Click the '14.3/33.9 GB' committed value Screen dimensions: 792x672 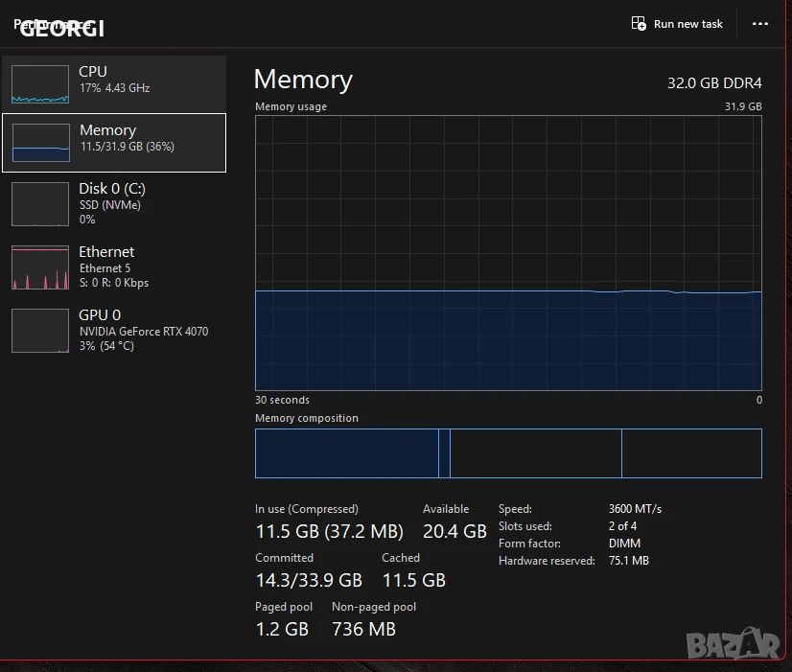click(309, 580)
